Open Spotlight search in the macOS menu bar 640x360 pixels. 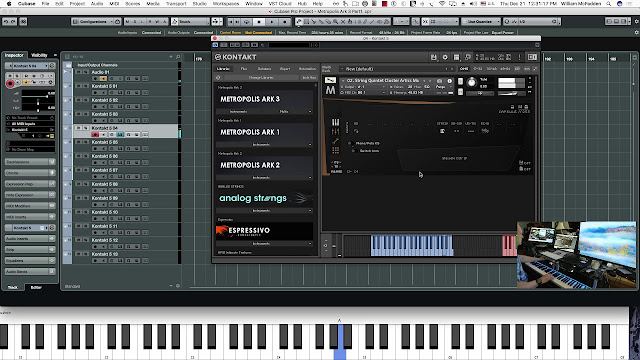click(x=609, y=3)
